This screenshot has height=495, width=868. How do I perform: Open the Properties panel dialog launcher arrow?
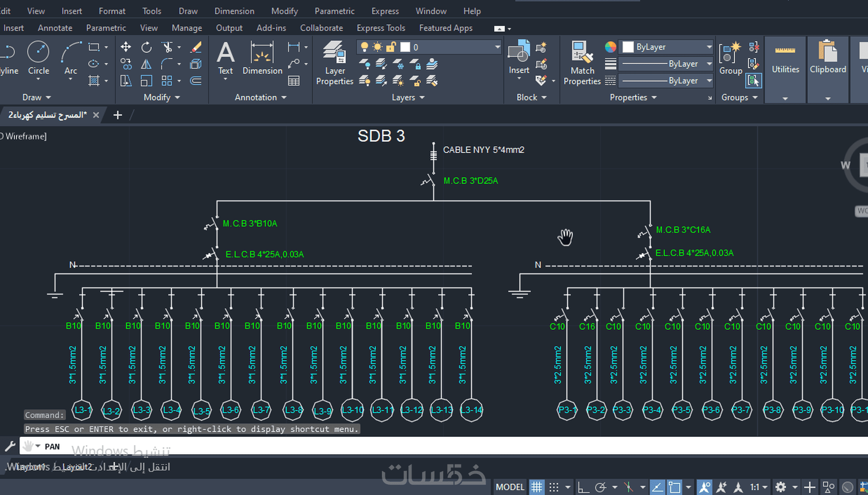[710, 98]
